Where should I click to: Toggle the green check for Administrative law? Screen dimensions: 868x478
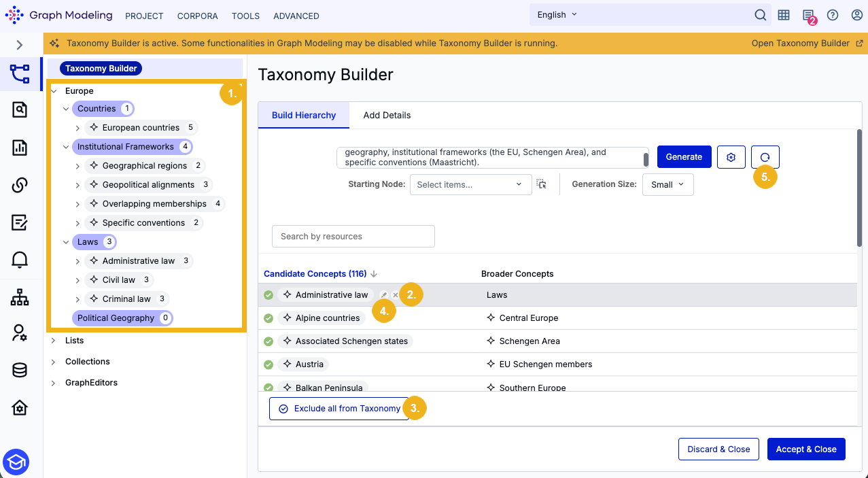(268, 295)
